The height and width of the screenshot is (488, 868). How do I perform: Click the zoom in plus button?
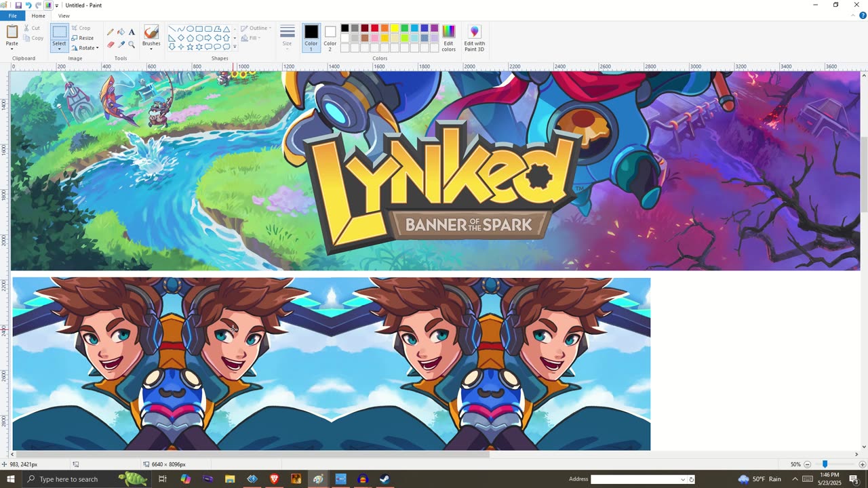point(862,464)
